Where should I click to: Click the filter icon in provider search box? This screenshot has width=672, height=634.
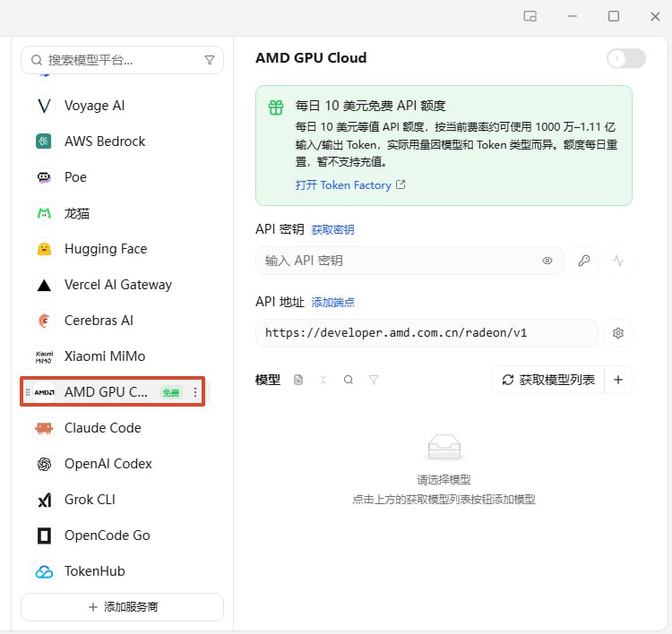(x=210, y=60)
